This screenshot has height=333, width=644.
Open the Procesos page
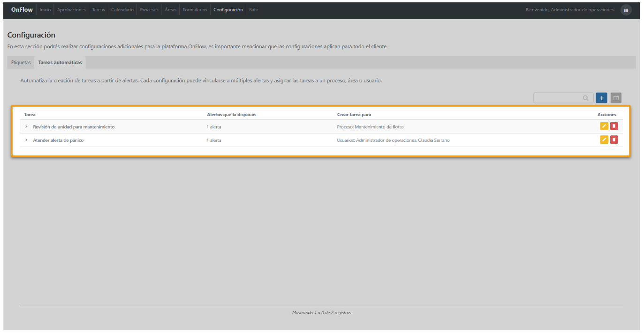pos(149,10)
